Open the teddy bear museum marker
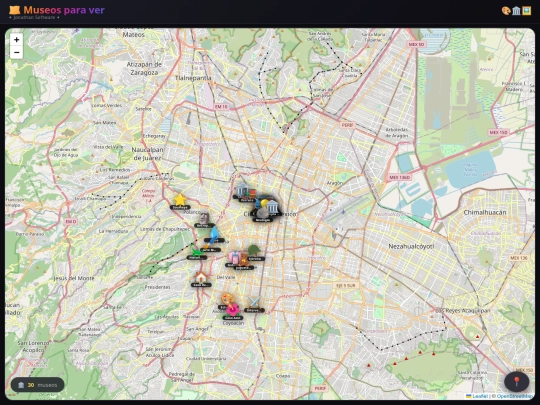Screen dimensions: 540x405 pyautogui.click(x=244, y=260)
